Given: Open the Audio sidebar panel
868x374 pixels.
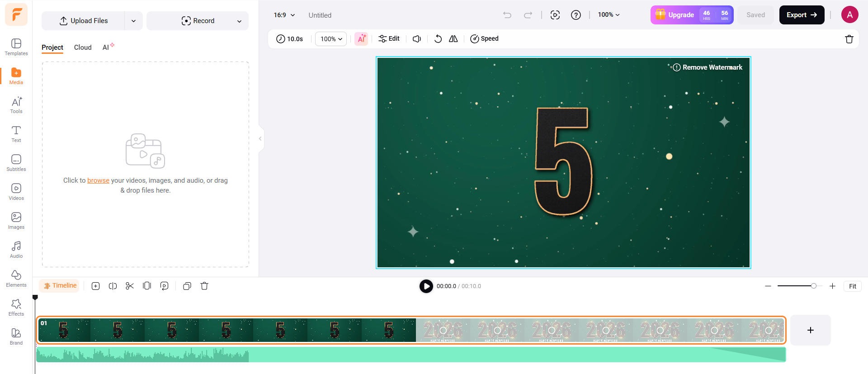Looking at the screenshot, I should click(x=16, y=250).
